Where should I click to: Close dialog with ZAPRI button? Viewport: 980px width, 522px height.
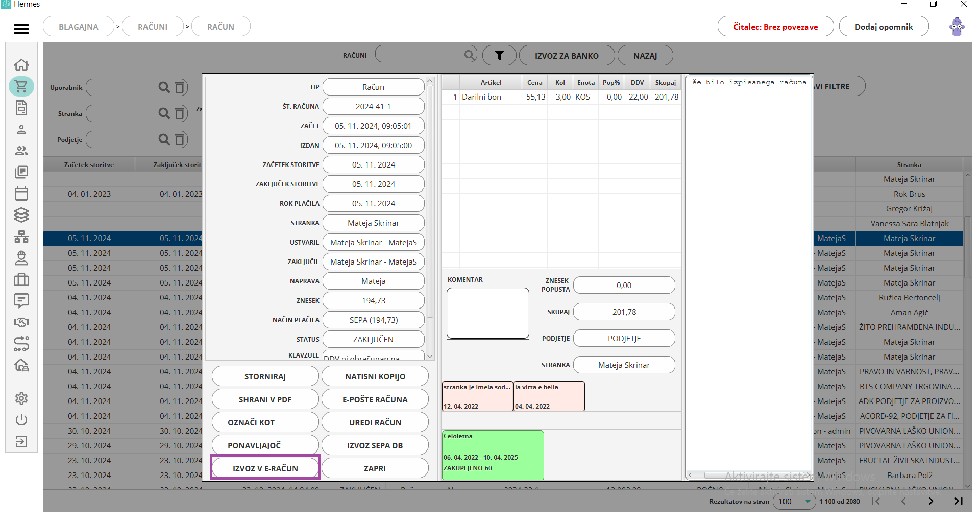375,468
